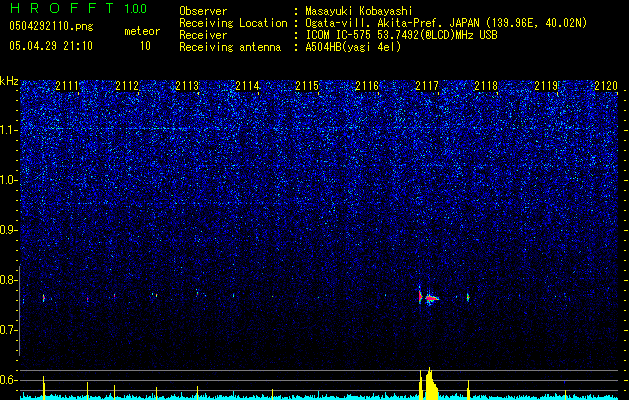Click the HROFFT title text

(63, 8)
